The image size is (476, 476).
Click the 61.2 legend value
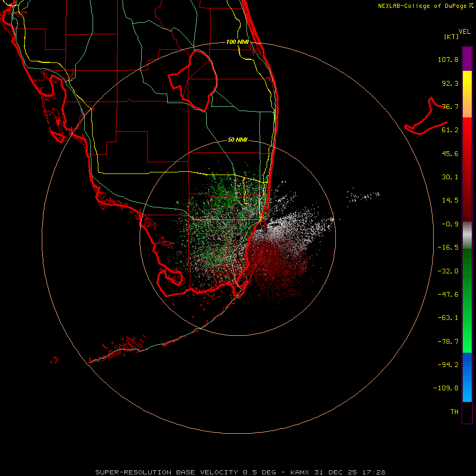click(x=450, y=130)
